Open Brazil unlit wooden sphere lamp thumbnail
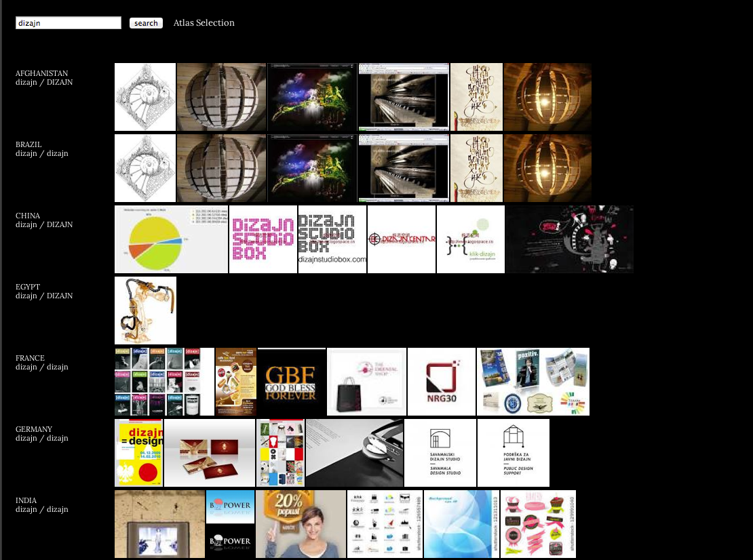Image resolution: width=753 pixels, height=560 pixels. click(x=221, y=168)
